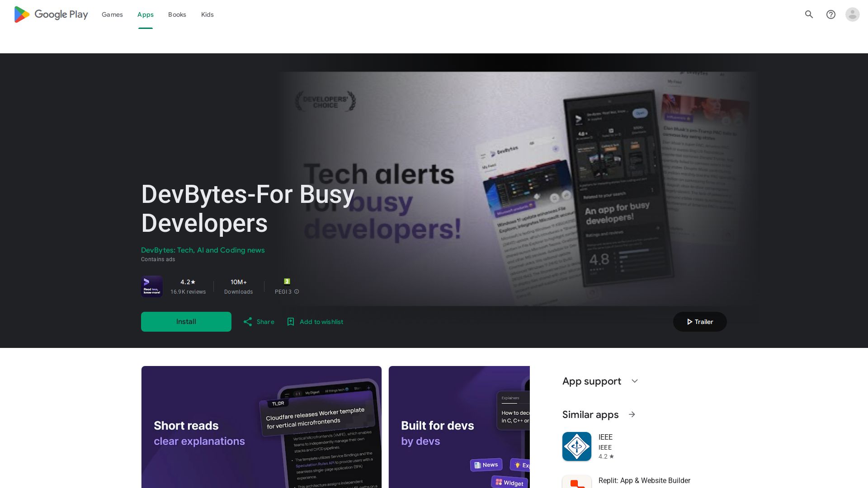Click the Add to wishlist bookmark icon

pyautogui.click(x=291, y=322)
